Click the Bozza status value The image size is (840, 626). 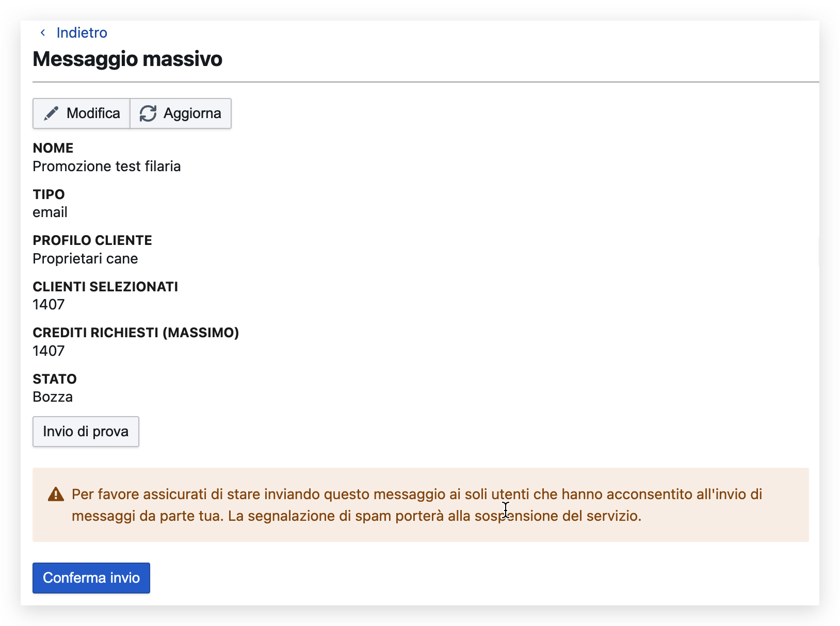click(x=53, y=397)
